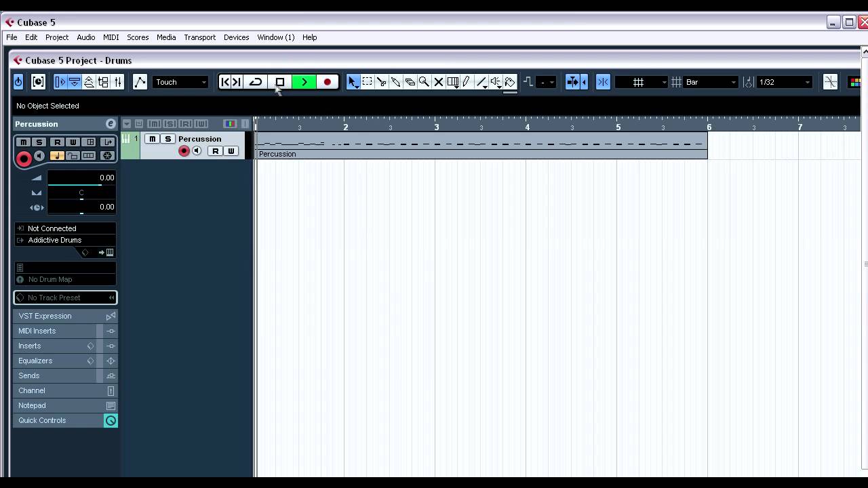Select the Mute X tool
Viewport: 868px width, 488px height.
[x=438, y=82]
